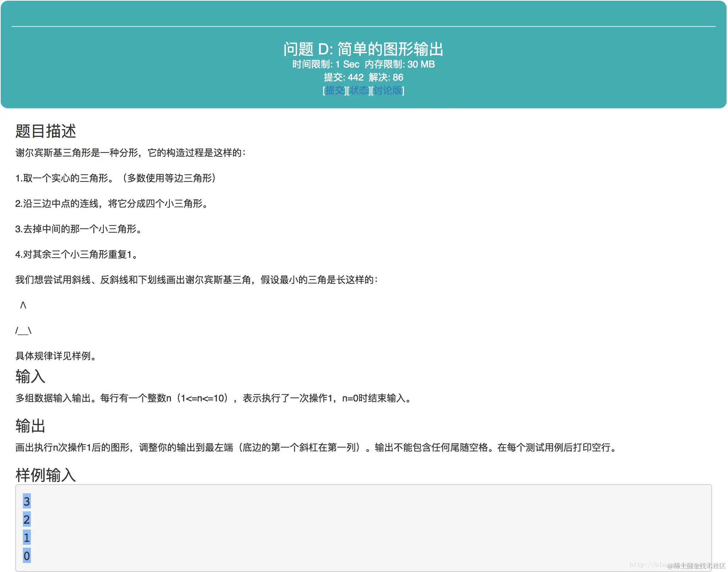Click step 3 text 去掉中间的那一个小三角形
The height and width of the screenshot is (572, 728).
tap(78, 229)
